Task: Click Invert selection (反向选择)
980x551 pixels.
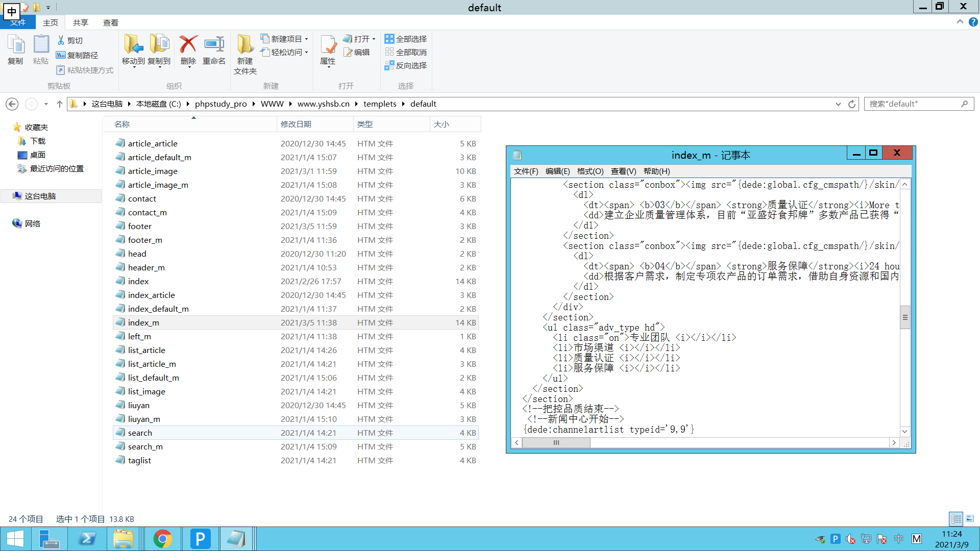Action: [x=406, y=65]
